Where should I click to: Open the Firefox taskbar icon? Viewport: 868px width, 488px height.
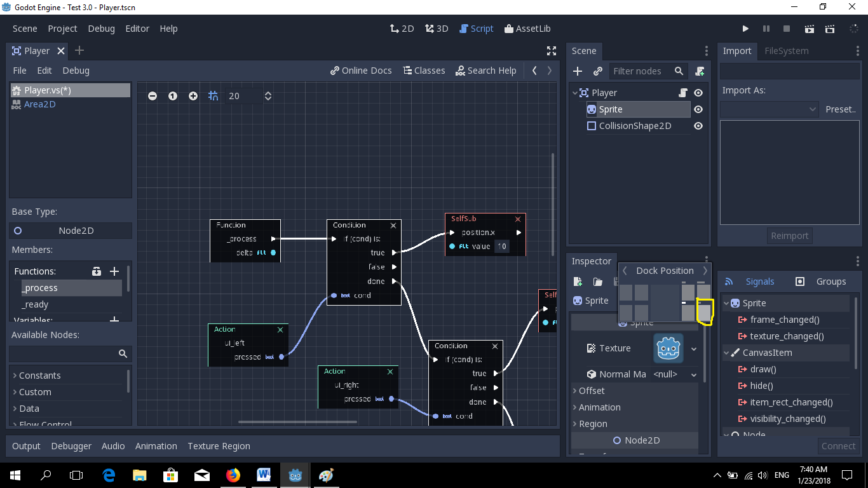[233, 475]
